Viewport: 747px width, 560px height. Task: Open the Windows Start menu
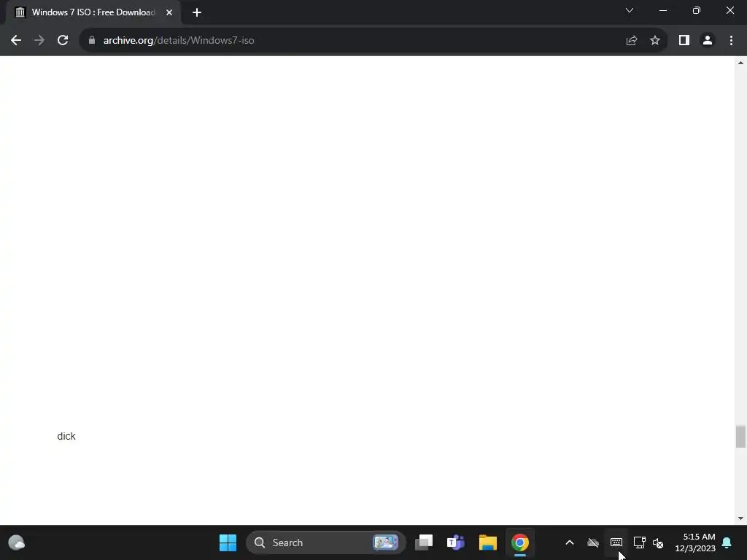coord(228,542)
